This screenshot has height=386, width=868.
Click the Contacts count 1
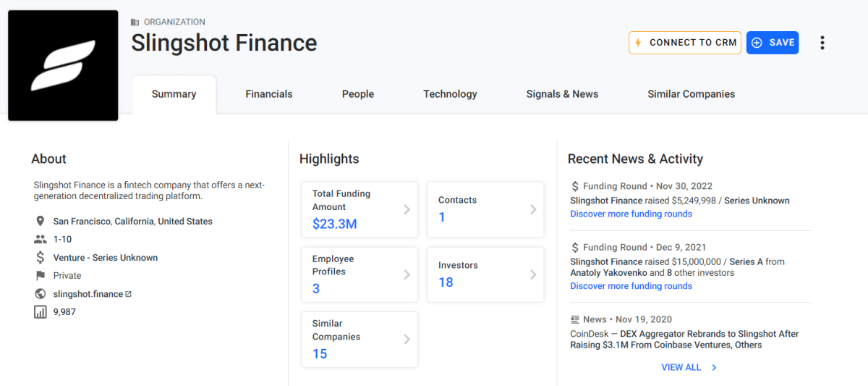[x=442, y=217]
